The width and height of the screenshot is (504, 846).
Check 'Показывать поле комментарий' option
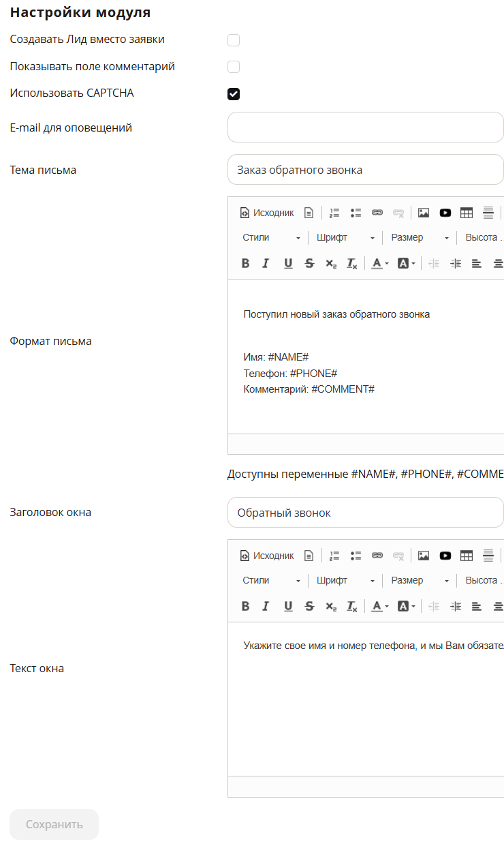[x=234, y=67]
